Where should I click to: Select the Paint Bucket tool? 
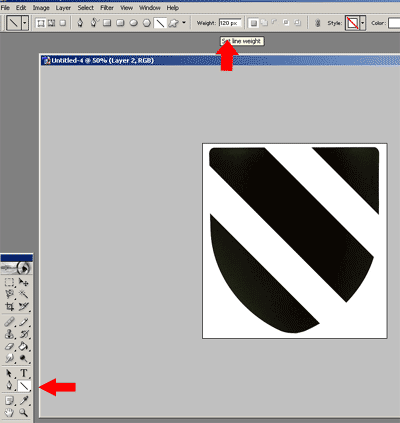coord(23,346)
